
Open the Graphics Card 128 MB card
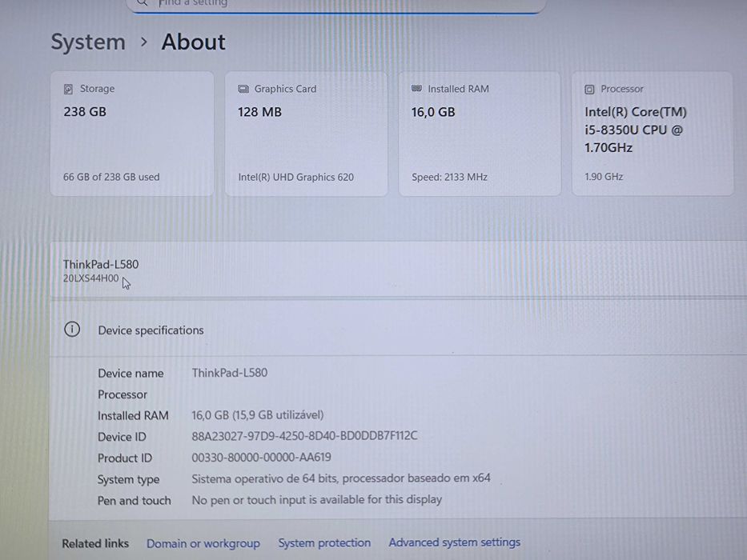coord(307,134)
